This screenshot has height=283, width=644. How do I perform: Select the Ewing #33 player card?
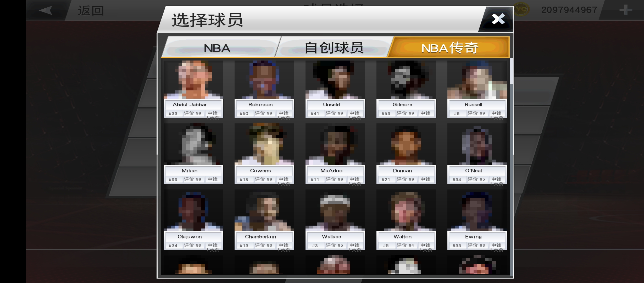coord(477,220)
